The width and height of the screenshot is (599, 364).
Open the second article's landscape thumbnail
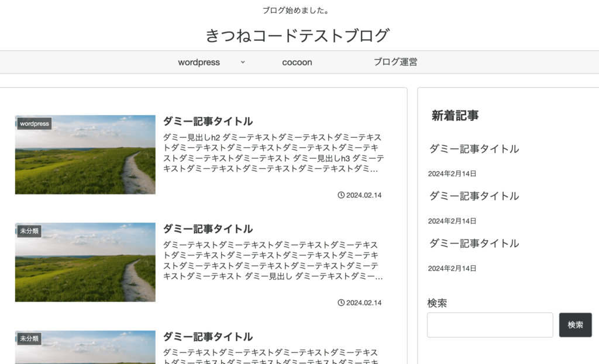click(85, 262)
